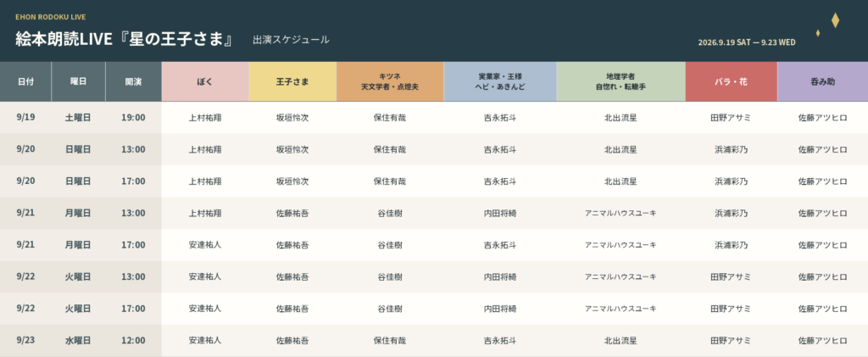
Task: Click アニマルハウスユーキ in the 9/22 17:00 row
Action: coord(621,309)
